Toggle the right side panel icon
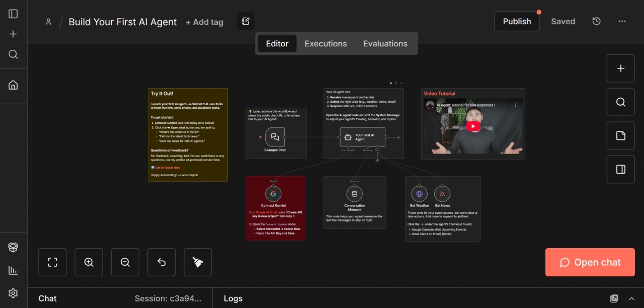 click(620, 170)
